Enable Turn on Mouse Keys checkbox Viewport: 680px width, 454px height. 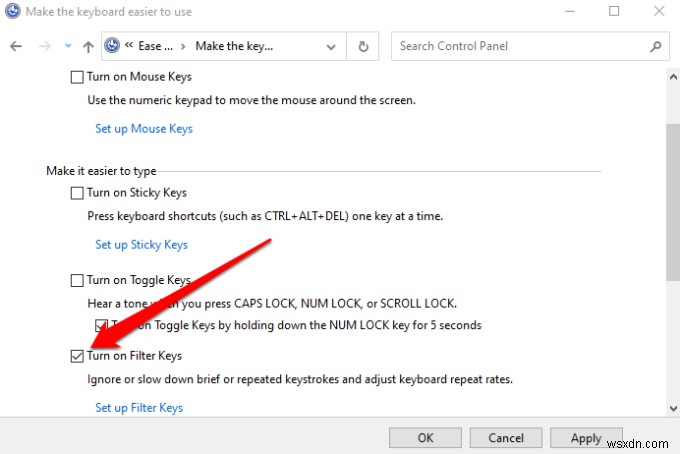pyautogui.click(x=77, y=77)
